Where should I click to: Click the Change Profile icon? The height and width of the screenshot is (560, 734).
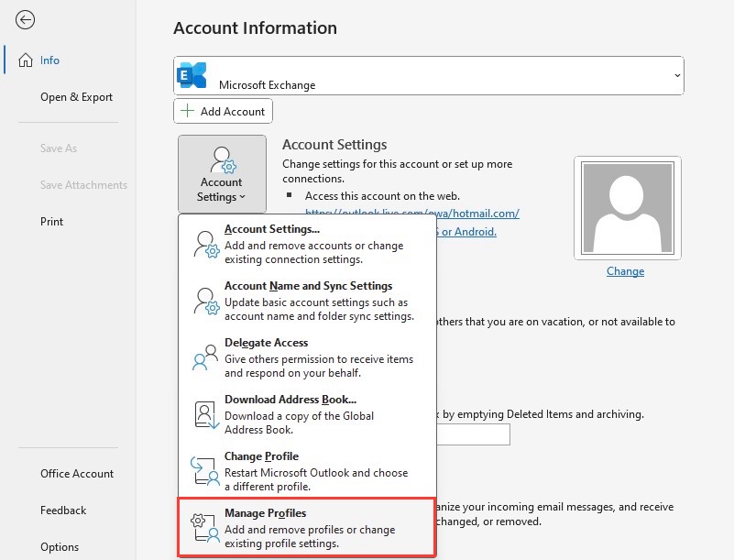[x=205, y=471]
